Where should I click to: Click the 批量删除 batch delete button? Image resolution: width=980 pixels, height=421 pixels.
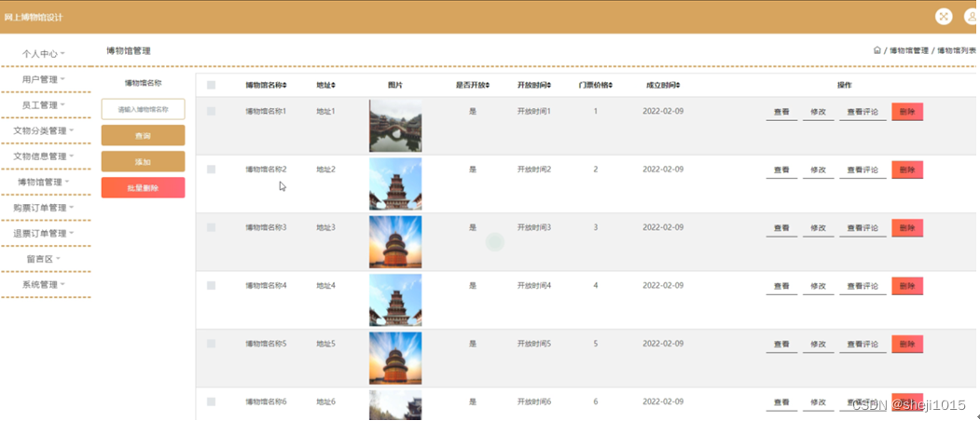pos(143,187)
